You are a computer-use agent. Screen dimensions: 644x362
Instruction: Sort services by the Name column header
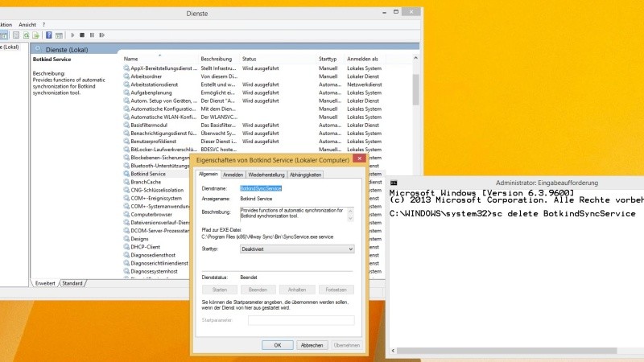pos(131,59)
